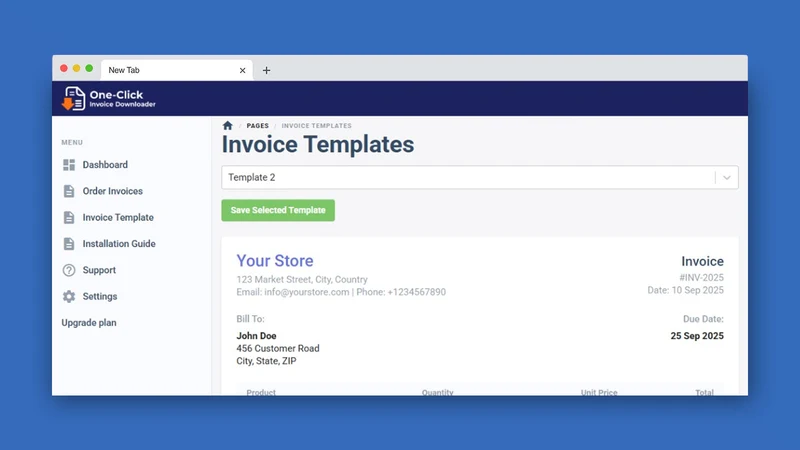Screen dimensions: 800x450
Task: Click the PAGES breadcrumb link
Action: [x=258, y=126]
